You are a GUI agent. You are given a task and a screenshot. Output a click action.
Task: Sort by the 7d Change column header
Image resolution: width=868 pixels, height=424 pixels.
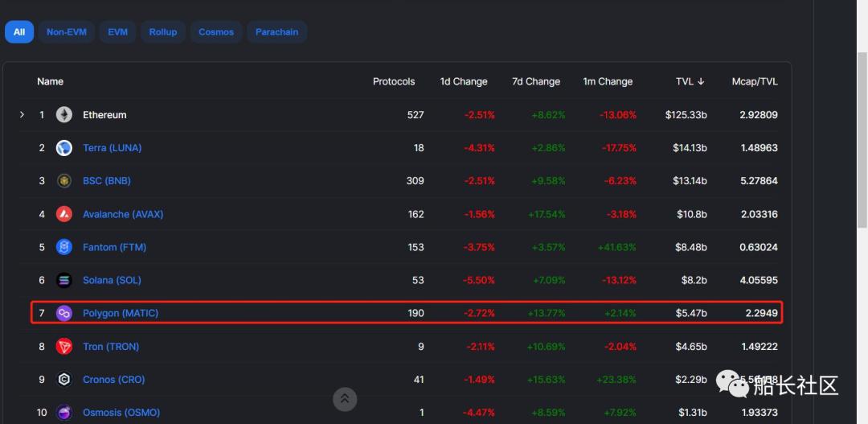pyautogui.click(x=536, y=81)
